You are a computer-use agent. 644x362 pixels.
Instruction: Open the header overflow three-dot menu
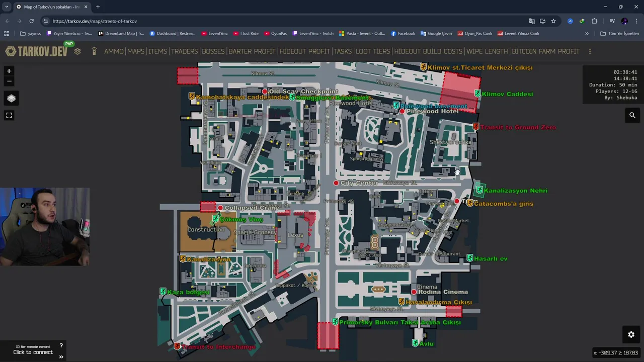(590, 51)
